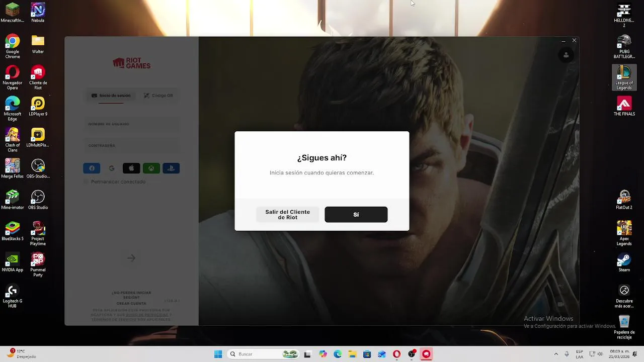Image resolution: width=644 pixels, height=362 pixels.
Task: Select the HELLDIVERS 2 desktop shortcut
Action: point(624,16)
